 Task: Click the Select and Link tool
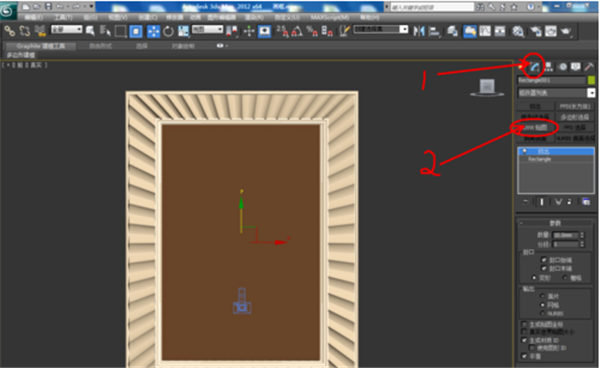click(x=10, y=31)
